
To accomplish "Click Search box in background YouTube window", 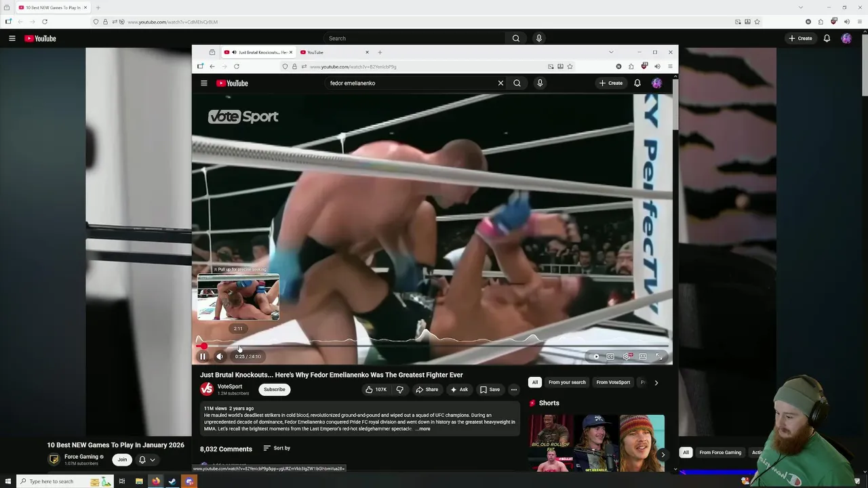I will (414, 39).
